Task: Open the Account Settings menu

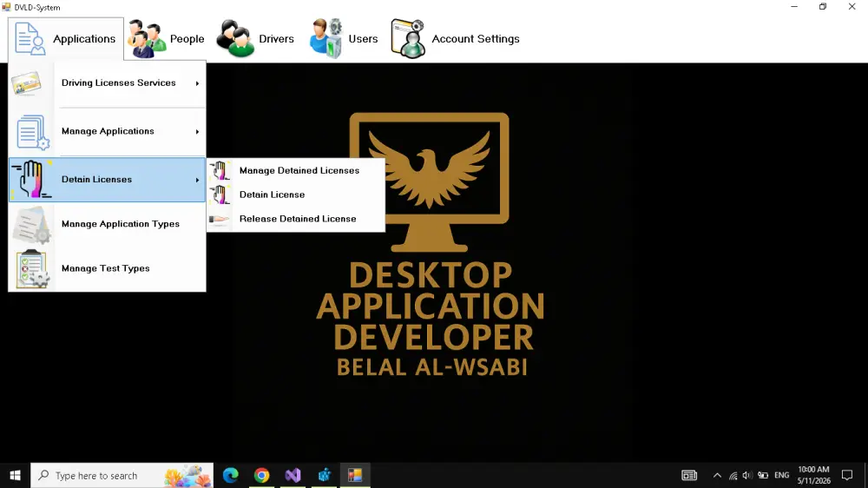Action: [455, 39]
